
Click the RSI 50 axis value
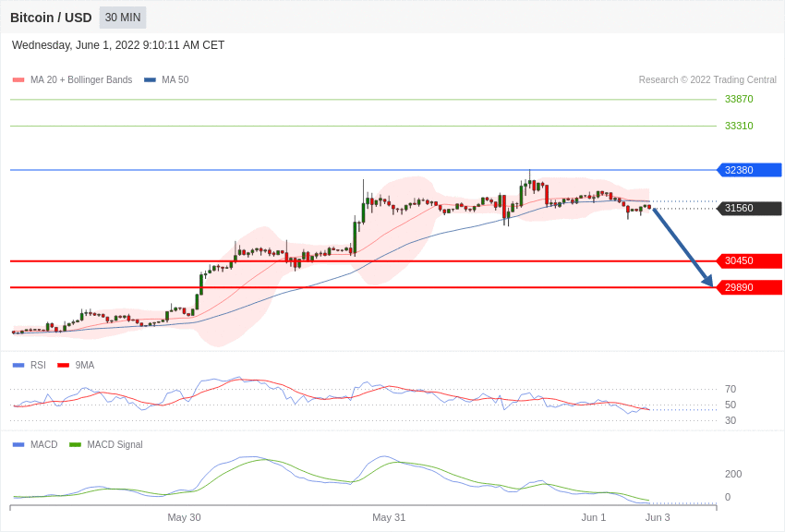click(731, 405)
